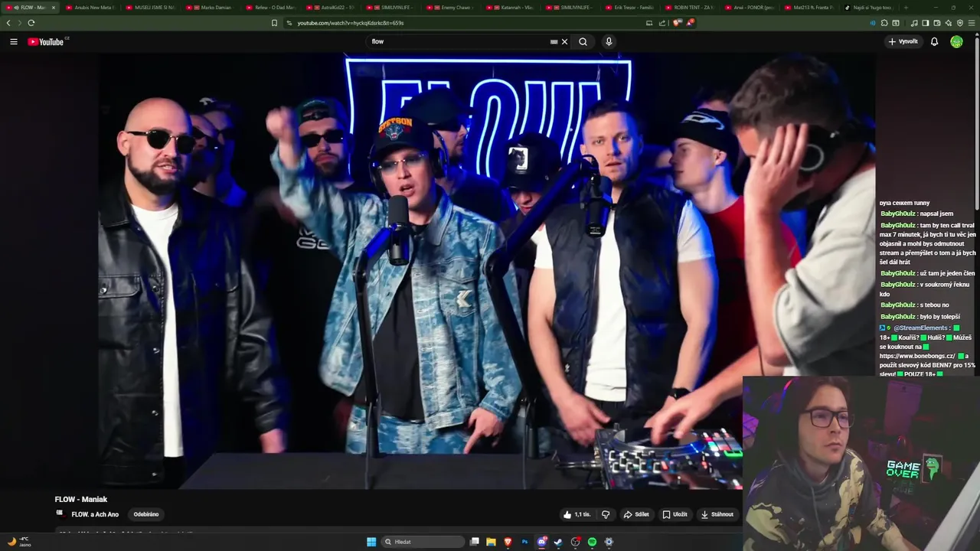Click browser back arrow
Viewport: 980px width, 551px height.
pos(8,23)
